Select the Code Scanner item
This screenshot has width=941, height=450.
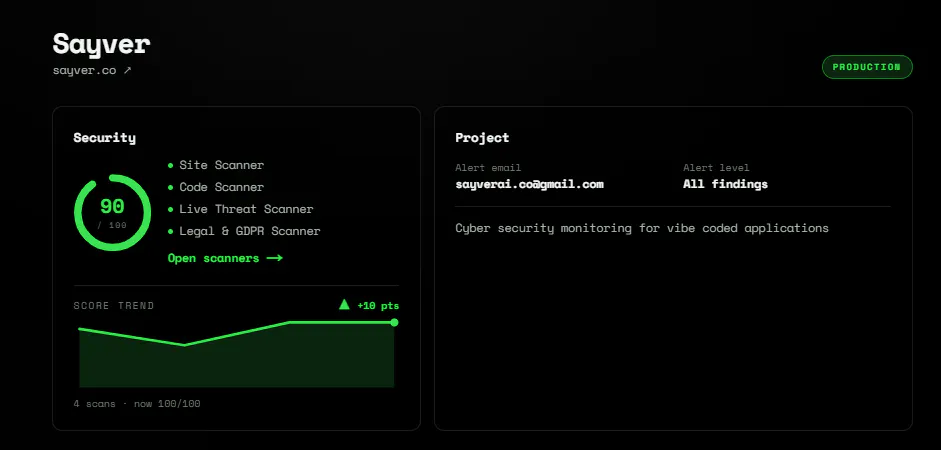215,187
